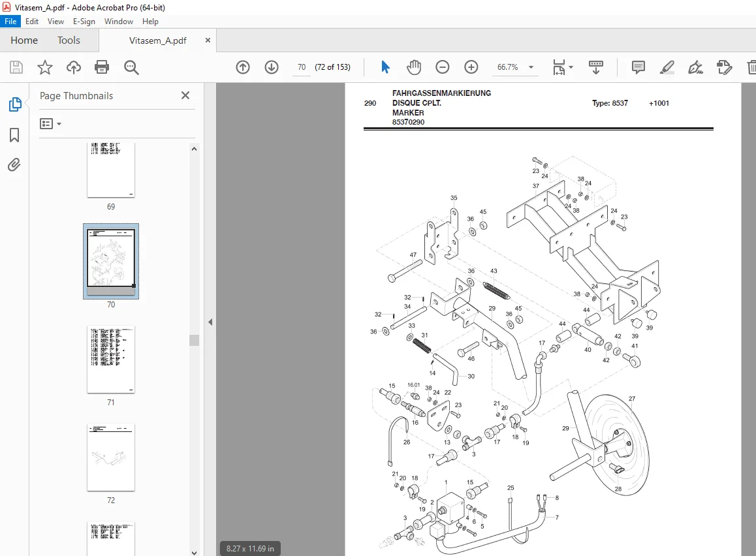This screenshot has width=756, height=556.
Task: Print the document with printer icon
Action: [x=102, y=67]
